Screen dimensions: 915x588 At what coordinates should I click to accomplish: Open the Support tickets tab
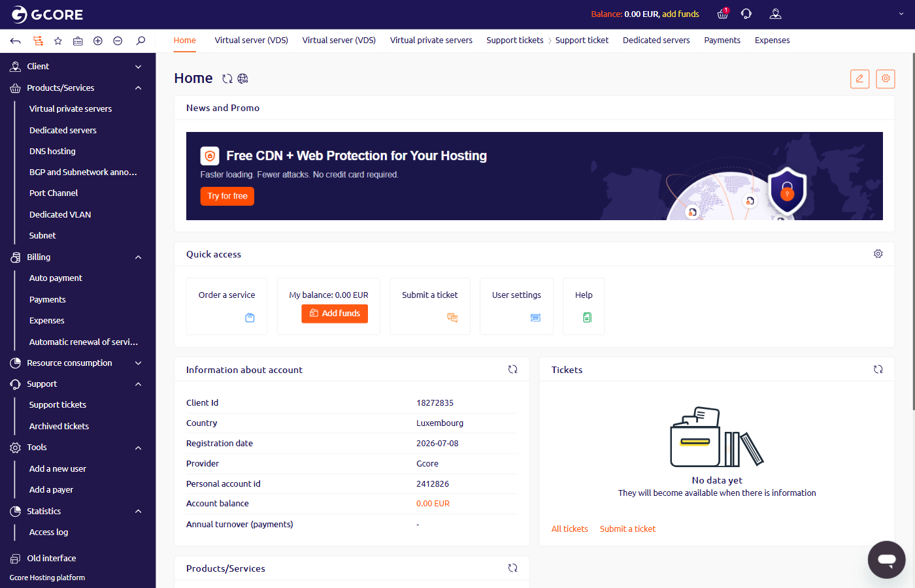(515, 41)
